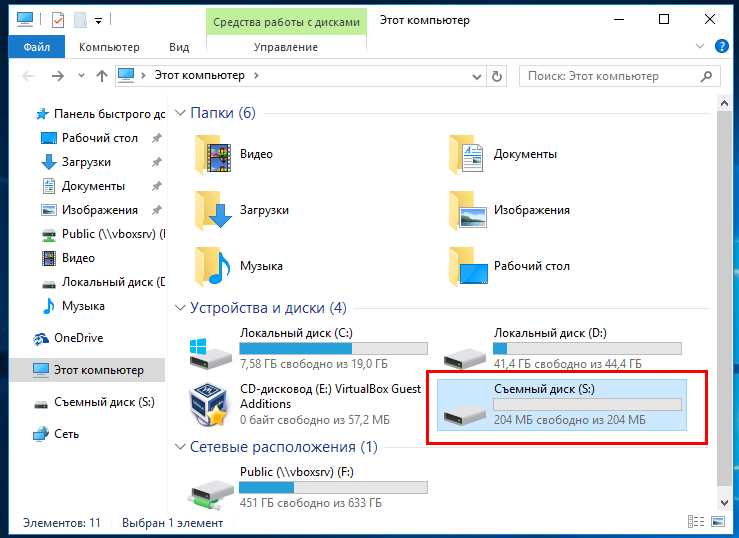
Task: Click "0 байт свободно из 57,2 МБ" text
Action: (315, 420)
